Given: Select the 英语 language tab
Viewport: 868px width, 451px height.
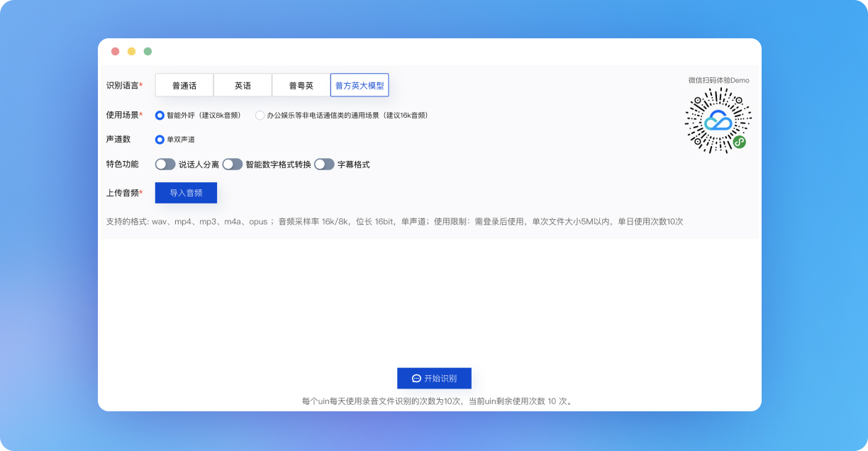Looking at the screenshot, I should pyautogui.click(x=243, y=85).
